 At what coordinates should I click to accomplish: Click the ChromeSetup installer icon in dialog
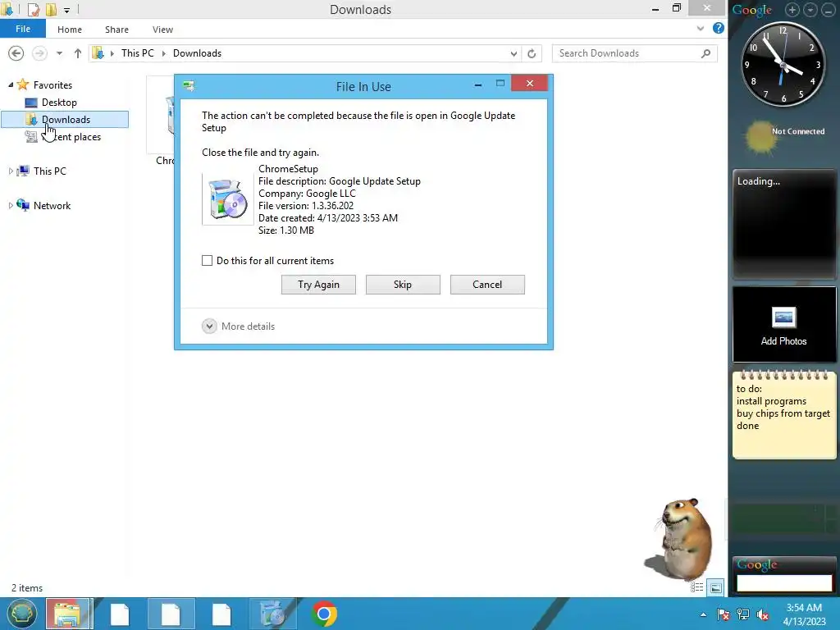[x=228, y=199]
